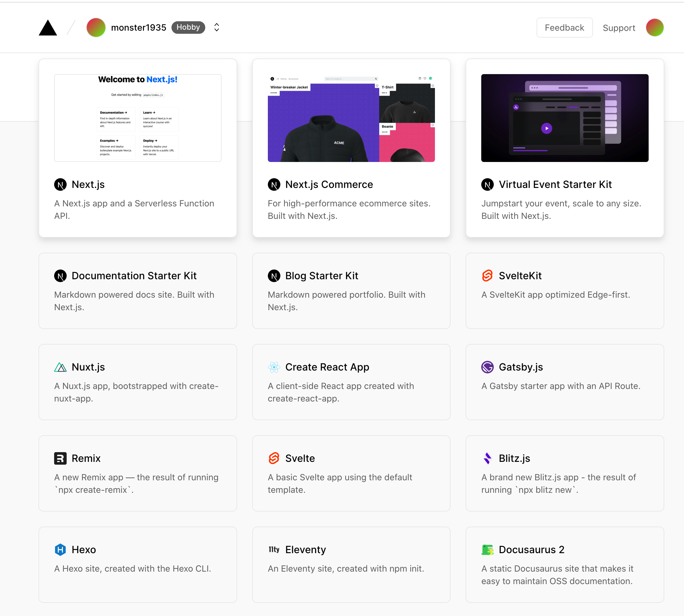The height and width of the screenshot is (616, 684).
Task: Select the Create React App title
Action: coord(327,367)
